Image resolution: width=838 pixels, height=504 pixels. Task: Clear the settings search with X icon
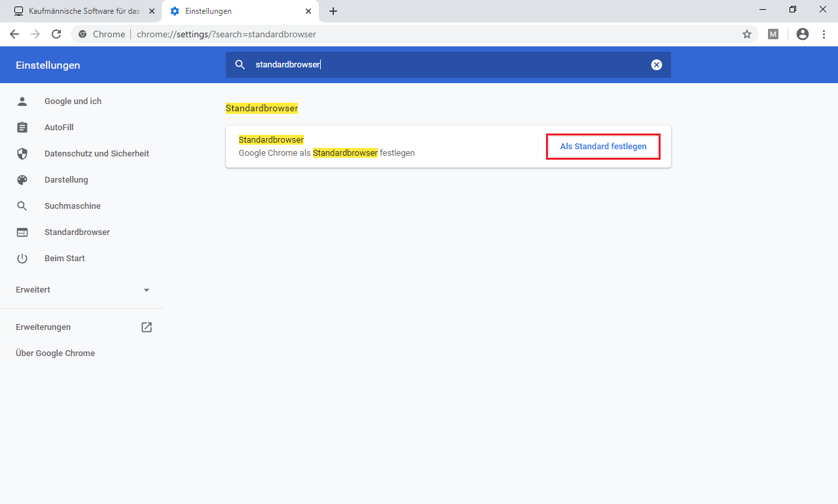pos(656,65)
